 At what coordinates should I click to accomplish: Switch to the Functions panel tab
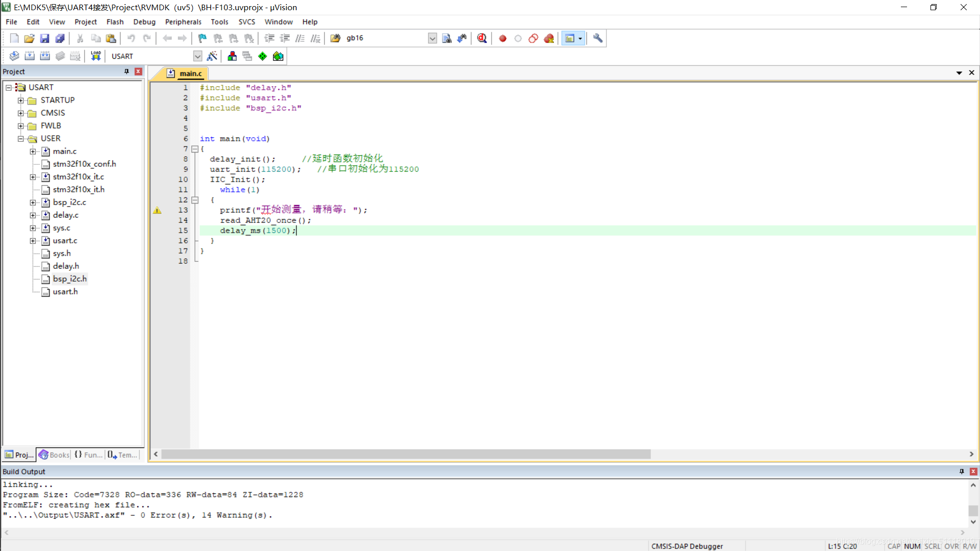point(88,455)
